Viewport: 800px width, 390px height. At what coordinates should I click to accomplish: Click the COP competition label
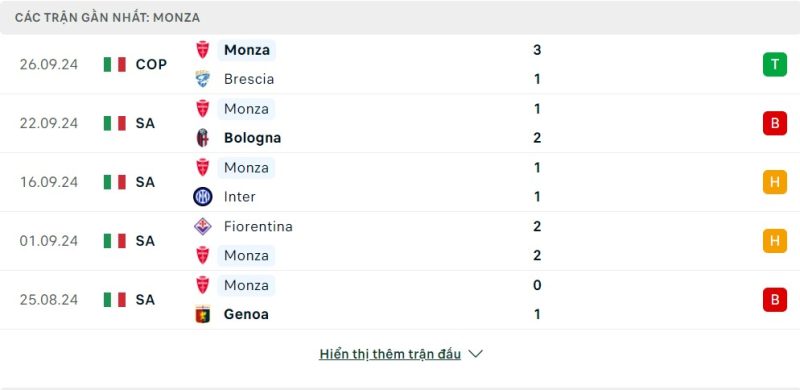[x=152, y=64]
